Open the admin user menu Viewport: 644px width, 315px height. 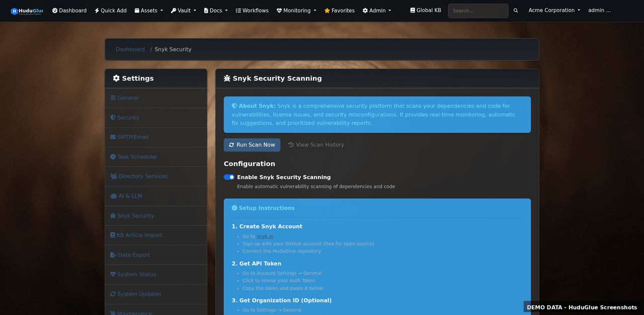tap(599, 10)
